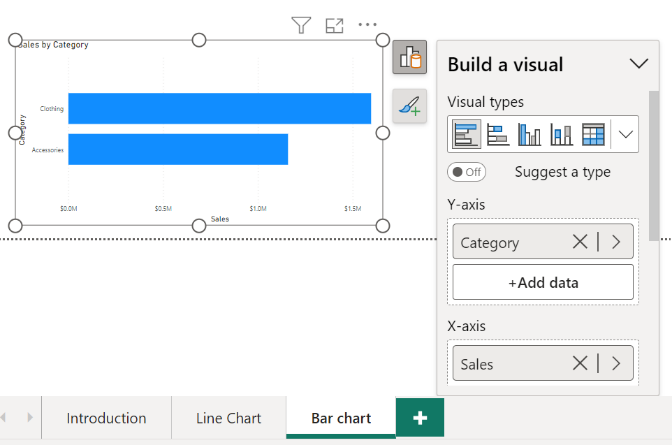672x445 pixels.
Task: Expand more visual types dropdown
Action: pos(626,135)
